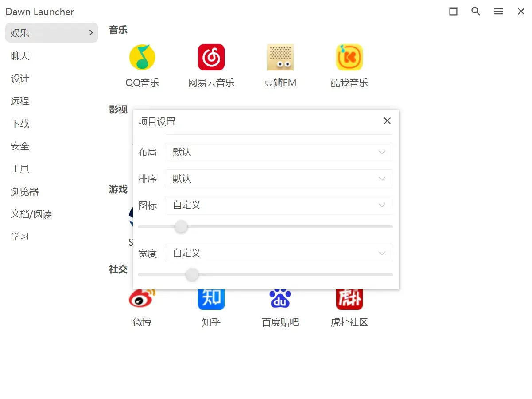The image size is (532, 399).
Task: Open the 图标 size dropdown
Action: pyautogui.click(x=279, y=205)
